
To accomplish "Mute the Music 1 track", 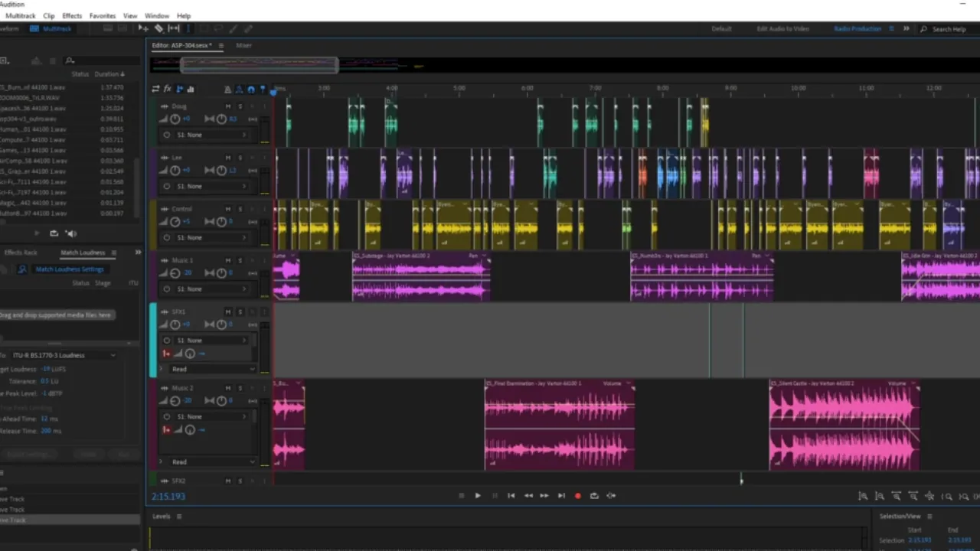I will (227, 260).
